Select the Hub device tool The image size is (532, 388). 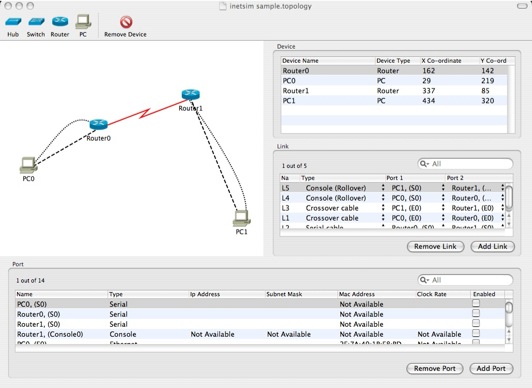click(x=13, y=26)
